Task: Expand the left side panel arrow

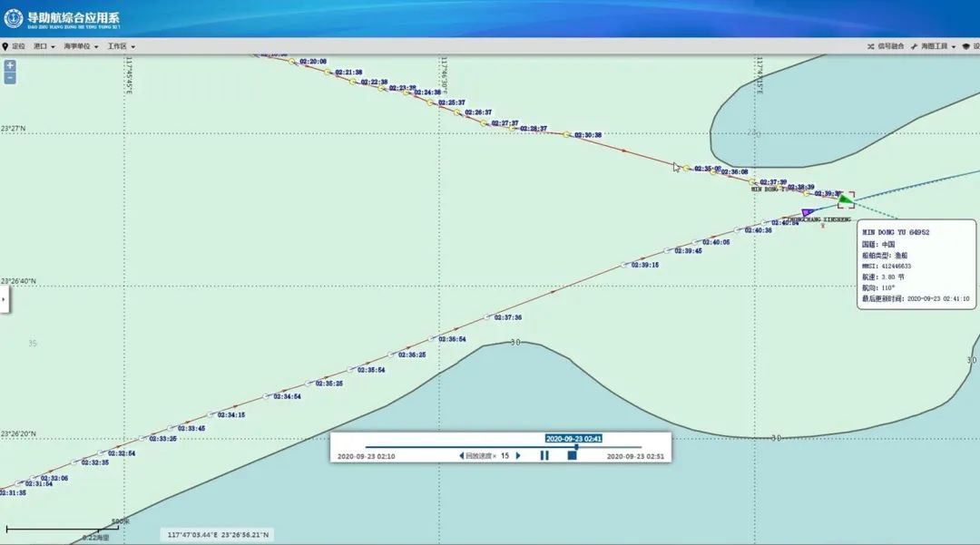Action: [x=4, y=299]
